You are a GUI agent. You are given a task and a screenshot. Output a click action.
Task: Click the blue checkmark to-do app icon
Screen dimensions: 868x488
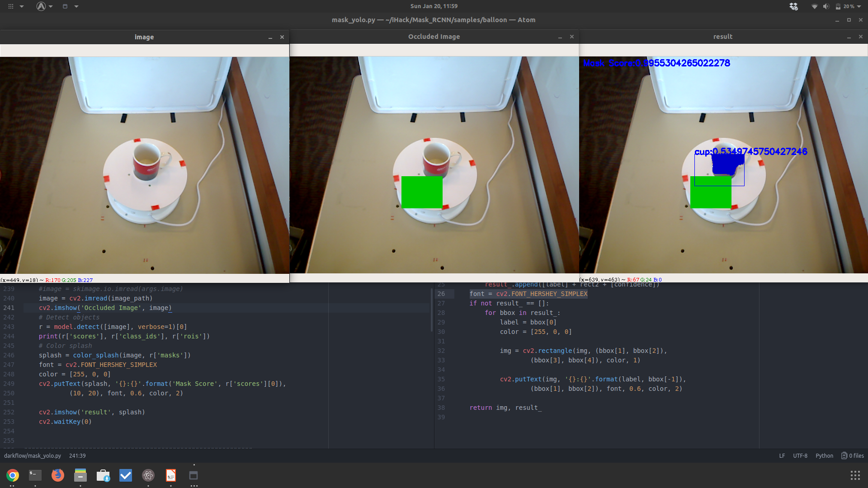coord(126,475)
